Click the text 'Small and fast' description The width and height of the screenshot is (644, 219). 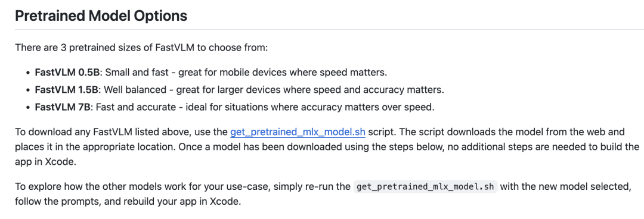137,72
